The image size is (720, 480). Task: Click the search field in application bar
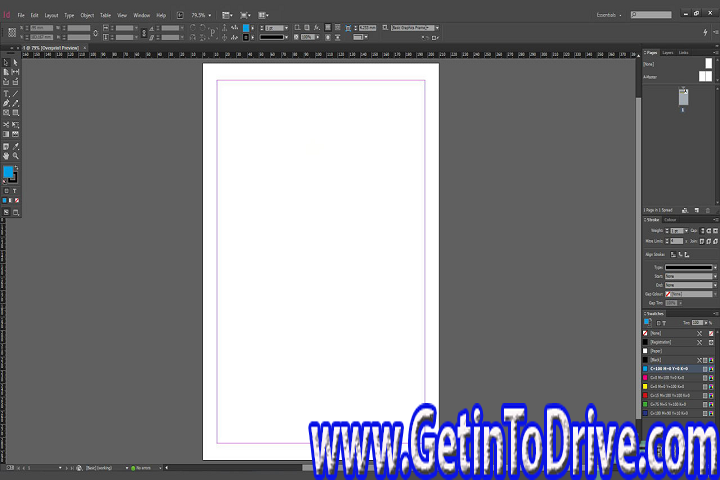[651, 15]
